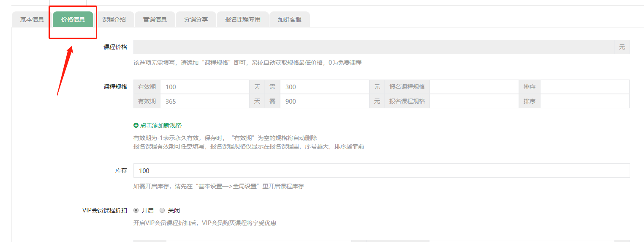Open the 课程介绍 tab

[114, 19]
